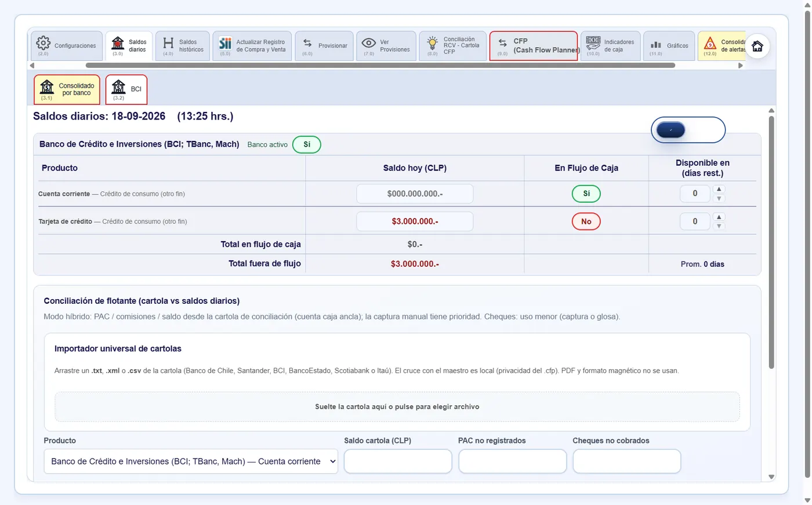
Task: Click the Ver Provisiones eye icon
Action: click(369, 43)
